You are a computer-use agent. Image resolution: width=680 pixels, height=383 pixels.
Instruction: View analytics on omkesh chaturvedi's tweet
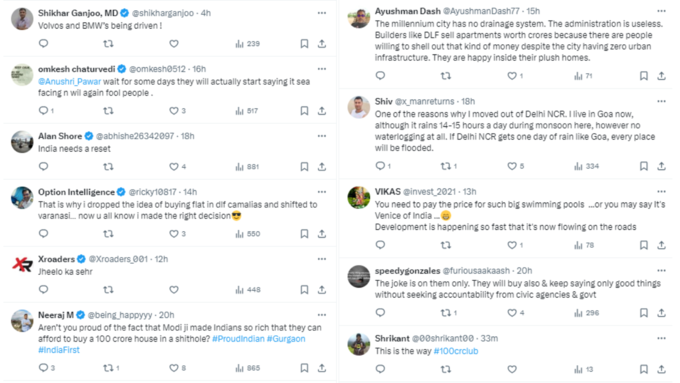tap(246, 111)
